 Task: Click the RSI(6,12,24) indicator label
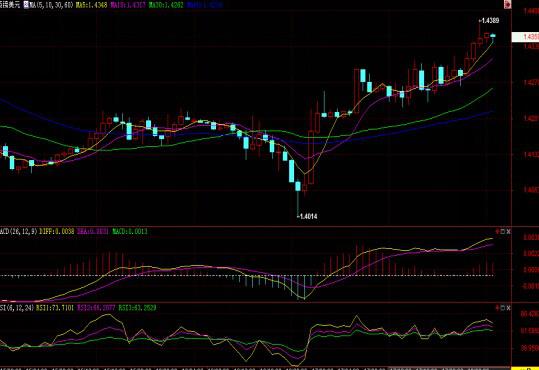click(17, 307)
